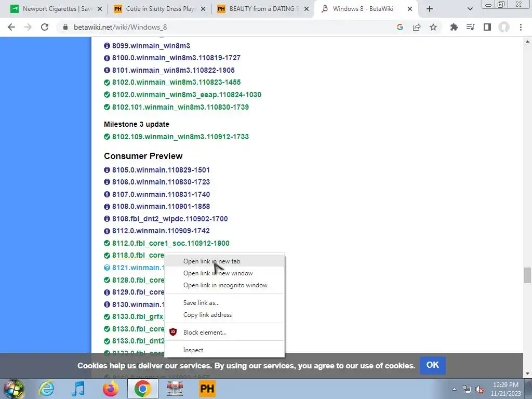Open build 8105.0.winmain.110829-1501
This screenshot has width=532, height=399.
[x=161, y=170]
